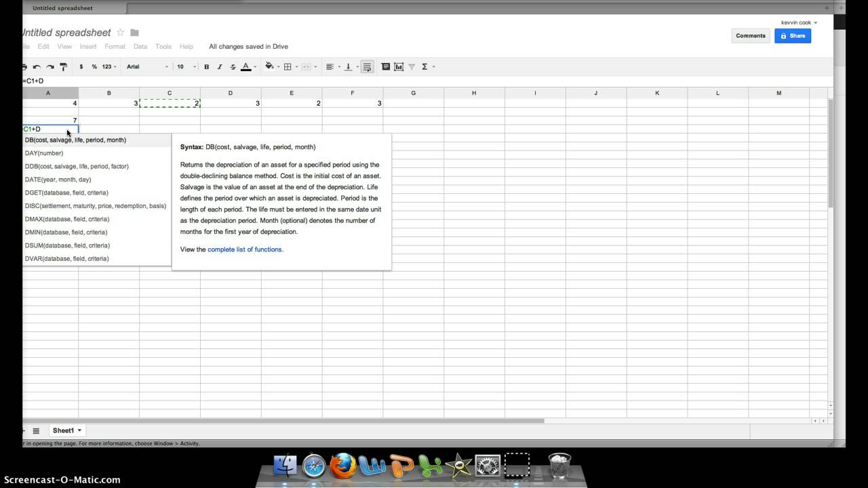Screen dimensions: 868x488
Task: Open Finder from the dock
Action: pos(285,466)
